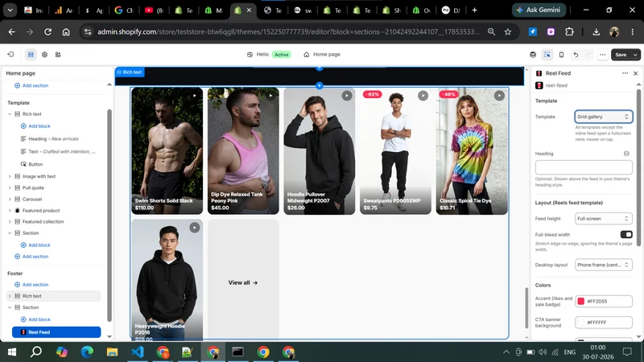Screen dimensions: 644x362
Task: Bookmark this page with star icon
Action: tap(508, 31)
